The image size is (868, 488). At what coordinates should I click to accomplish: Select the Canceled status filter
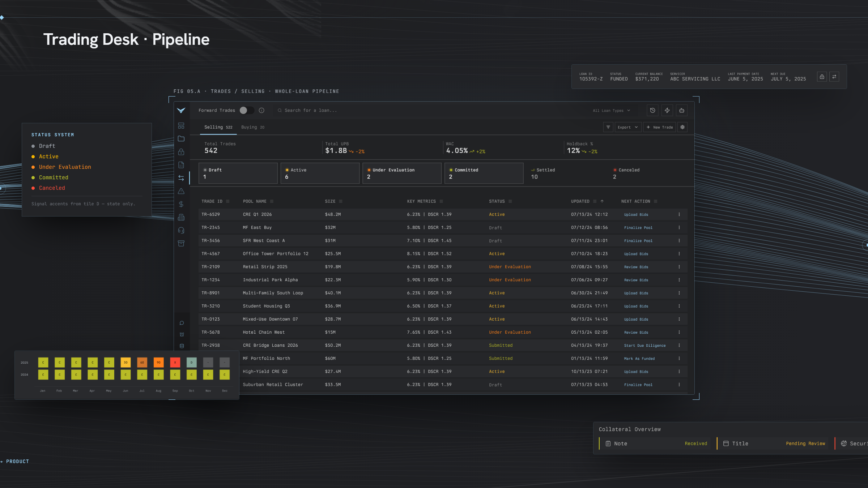coord(648,173)
